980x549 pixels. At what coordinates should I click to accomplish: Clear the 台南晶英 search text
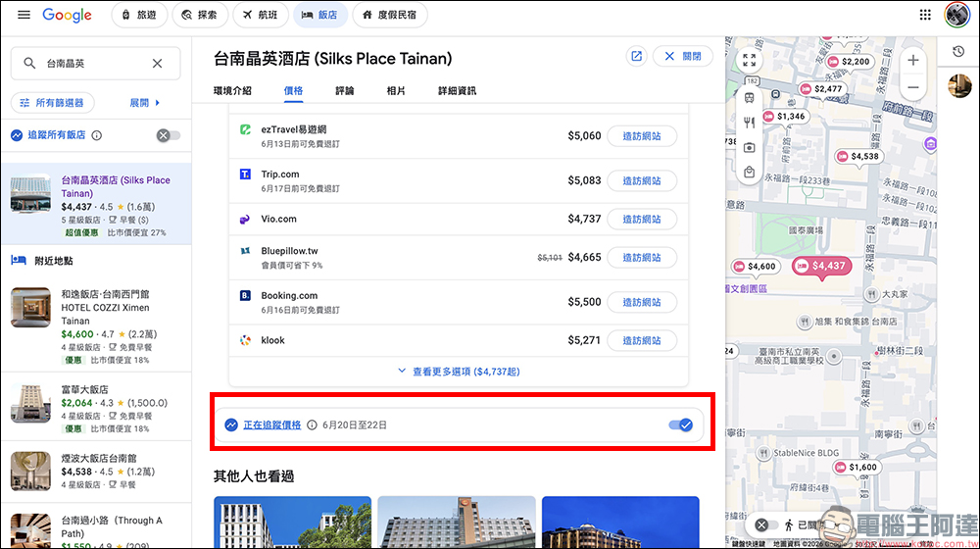click(158, 63)
